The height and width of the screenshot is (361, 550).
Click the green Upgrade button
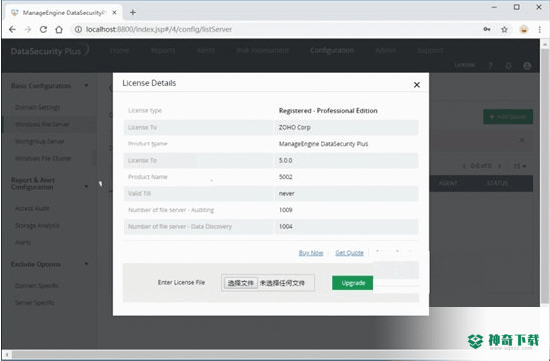click(x=353, y=283)
